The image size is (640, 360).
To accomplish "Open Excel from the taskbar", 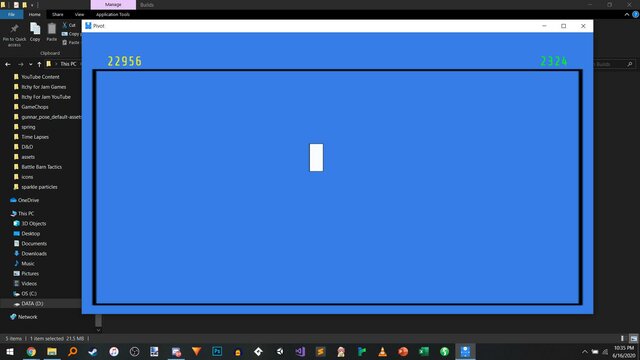I will (x=424, y=351).
